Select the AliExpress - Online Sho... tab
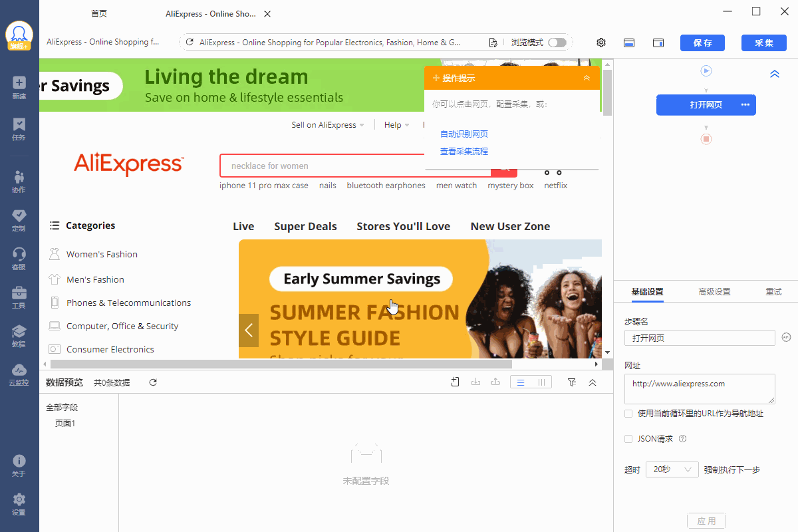Viewport: 798px width, 532px height. tap(210, 14)
